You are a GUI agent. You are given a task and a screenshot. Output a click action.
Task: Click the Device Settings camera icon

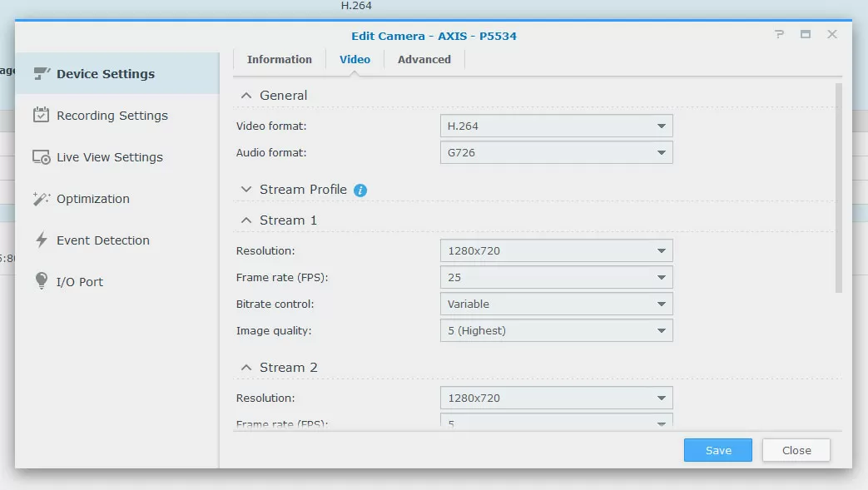click(42, 73)
